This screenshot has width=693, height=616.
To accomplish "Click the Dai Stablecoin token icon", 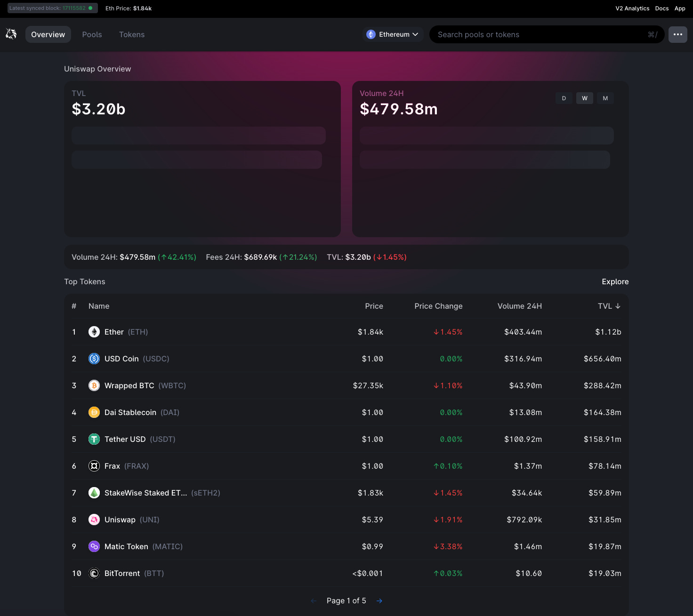I will click(x=94, y=412).
